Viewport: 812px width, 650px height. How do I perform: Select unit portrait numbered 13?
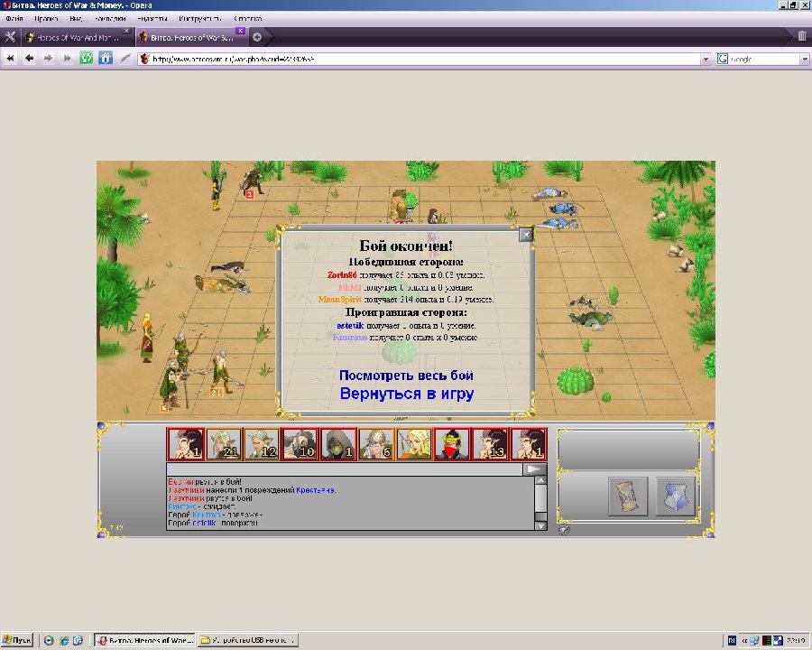(491, 443)
